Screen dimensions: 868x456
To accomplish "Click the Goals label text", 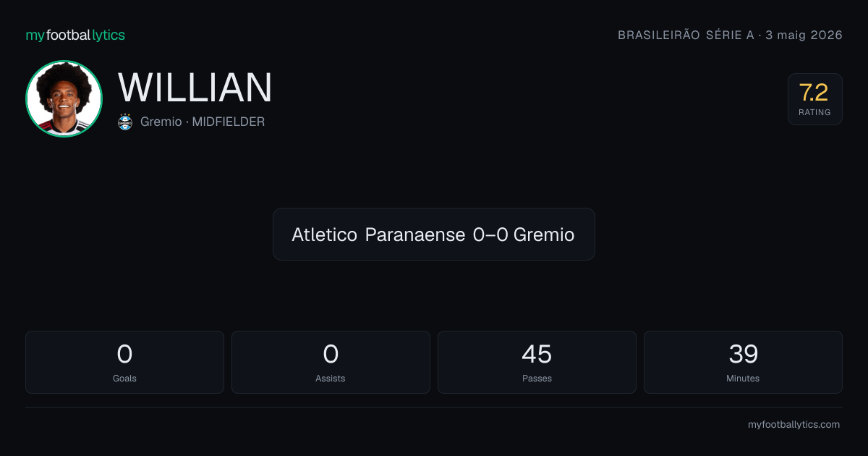I will [x=124, y=378].
